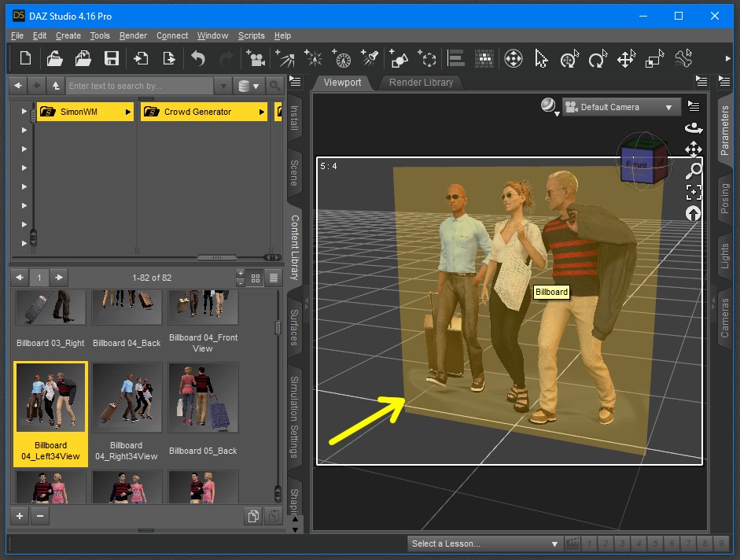Activate the Scene Navigator tool
740x560 pixels.
coord(514,58)
